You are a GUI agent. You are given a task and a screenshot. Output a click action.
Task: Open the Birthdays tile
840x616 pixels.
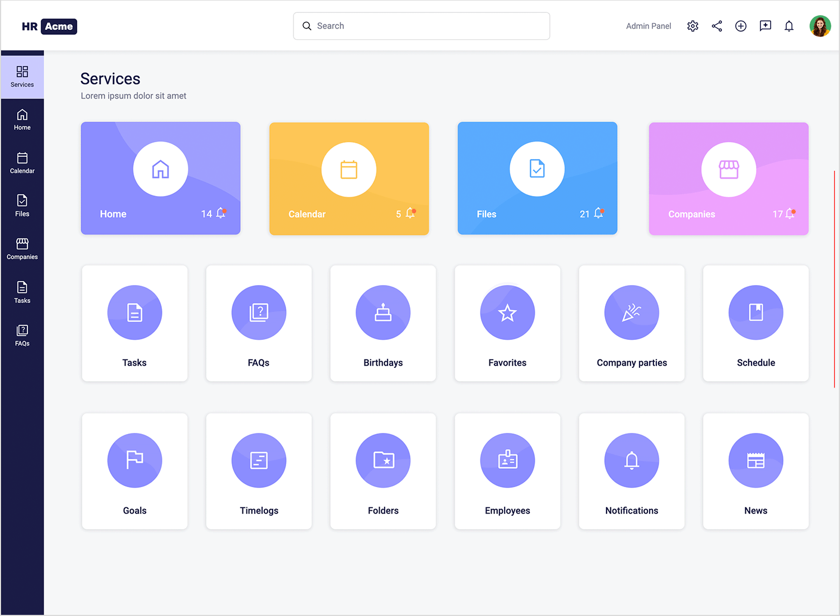point(383,323)
